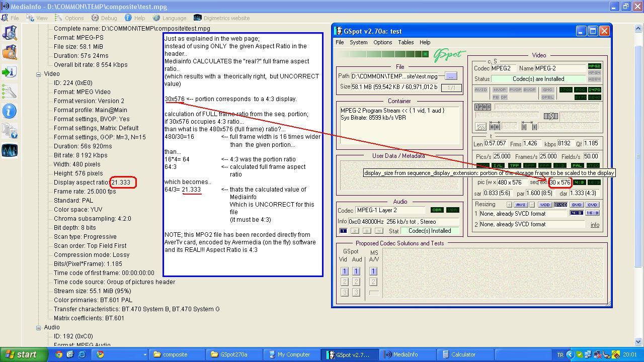
Task: Toggle the AVI resizing option in GSpot
Action: [520, 205]
